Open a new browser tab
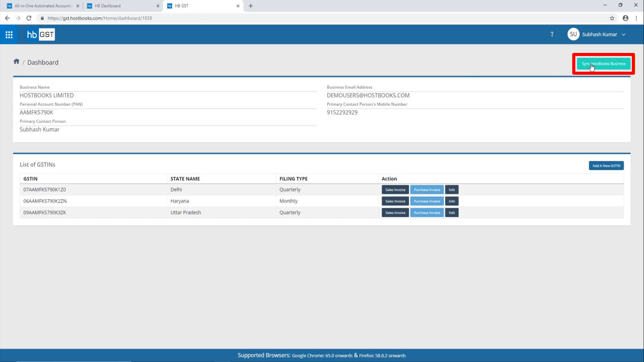 (x=251, y=6)
